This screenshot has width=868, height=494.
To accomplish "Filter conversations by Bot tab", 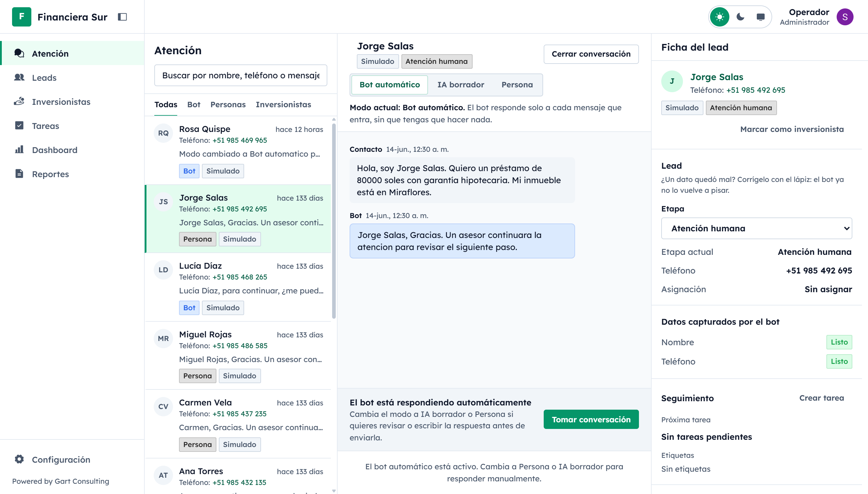I will (x=193, y=105).
